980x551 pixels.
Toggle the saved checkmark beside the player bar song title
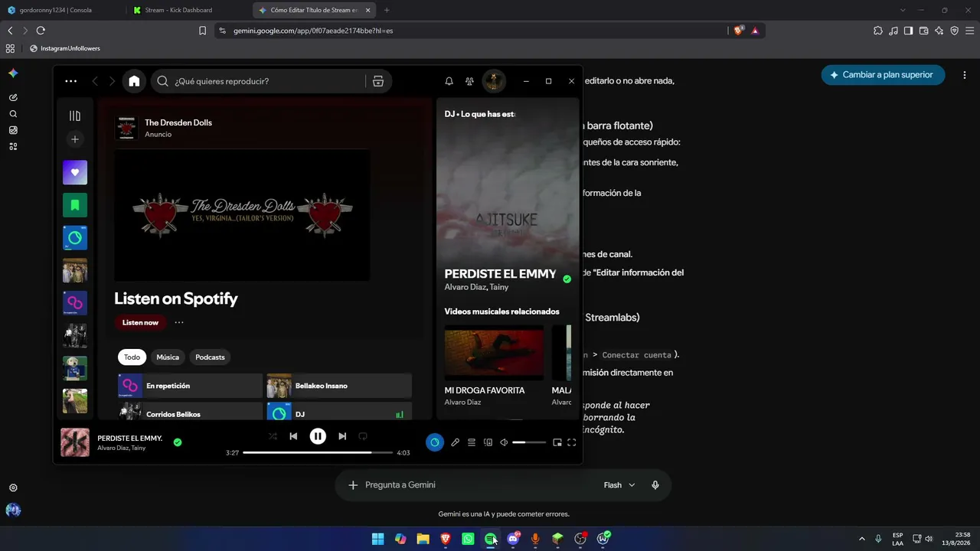(x=178, y=442)
